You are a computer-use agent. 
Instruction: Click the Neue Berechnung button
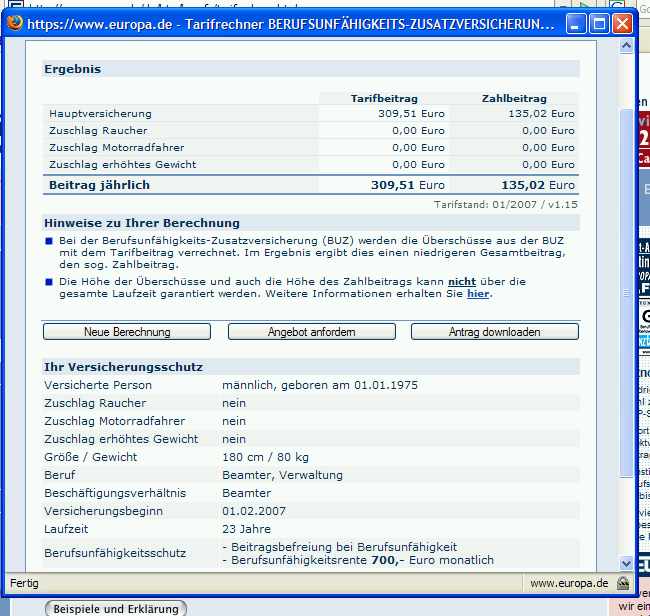pyautogui.click(x=127, y=332)
